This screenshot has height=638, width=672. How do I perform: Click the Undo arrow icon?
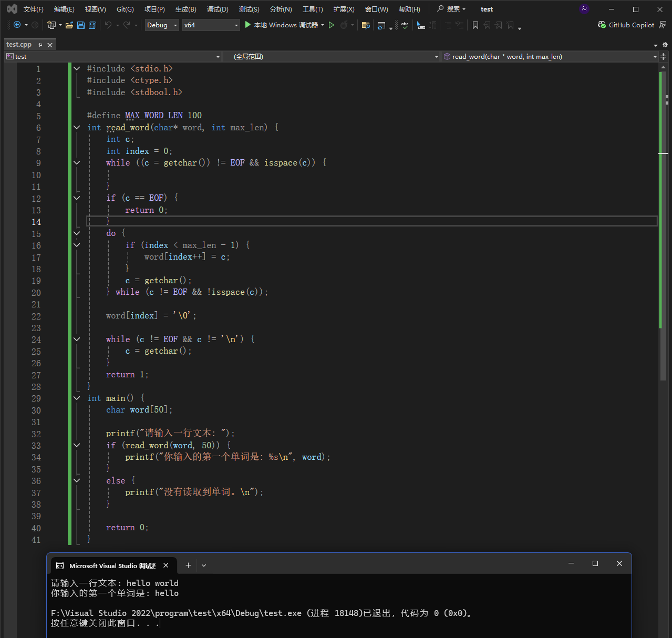(108, 25)
